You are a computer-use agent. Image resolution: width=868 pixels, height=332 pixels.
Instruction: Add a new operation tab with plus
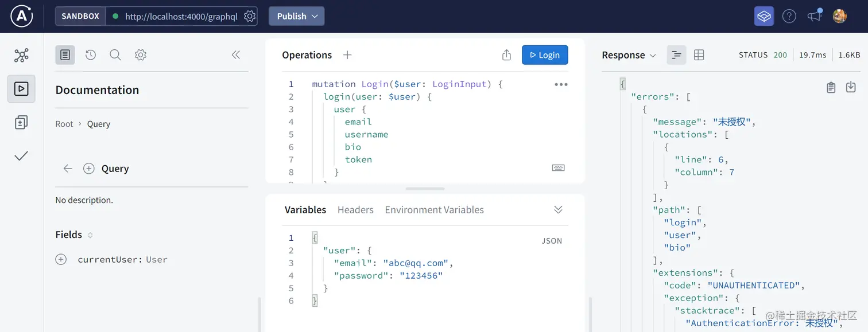[347, 55]
